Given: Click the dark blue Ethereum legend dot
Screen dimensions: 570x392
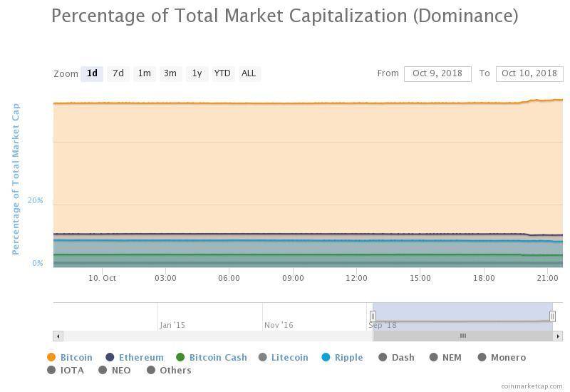Looking at the screenshot, I should tap(110, 358).
